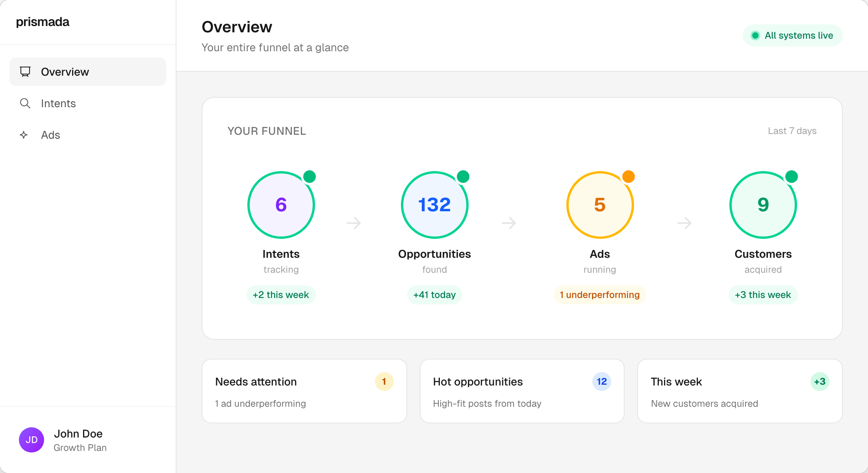868x473 pixels.
Task: Click the prismada logo
Action: [43, 22]
